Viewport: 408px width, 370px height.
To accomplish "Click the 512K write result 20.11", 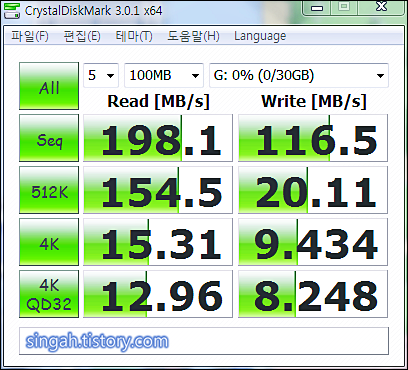I will coord(313,190).
